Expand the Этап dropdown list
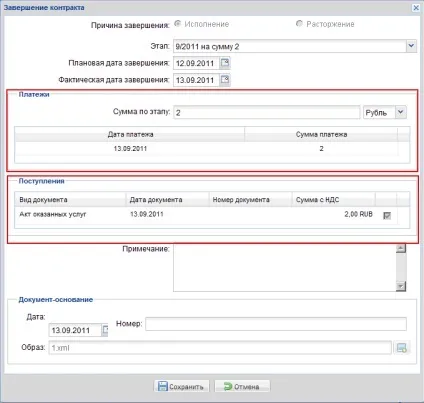The height and width of the screenshot is (403, 424). pyautogui.click(x=411, y=46)
